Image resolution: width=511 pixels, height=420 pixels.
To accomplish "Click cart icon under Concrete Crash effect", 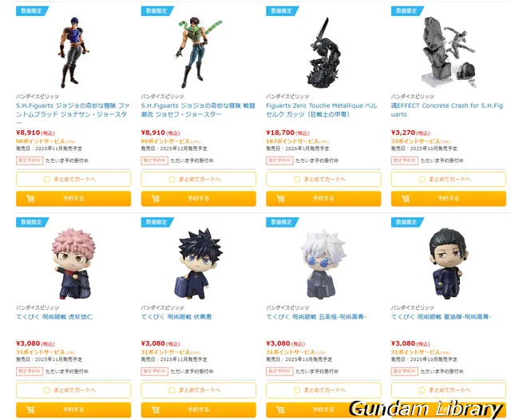I will click(406, 199).
